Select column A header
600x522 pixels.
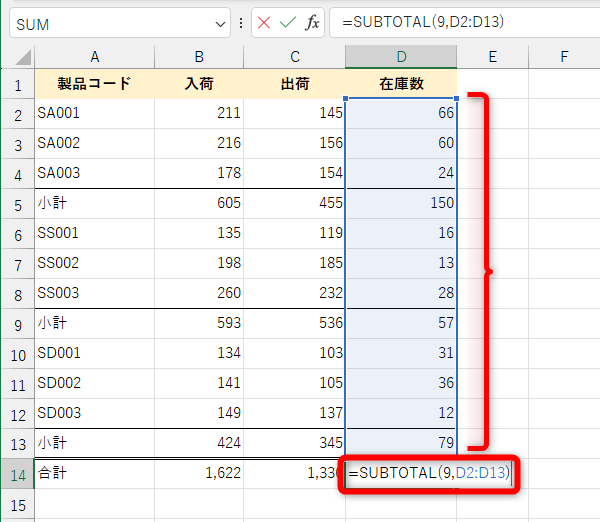click(x=95, y=57)
